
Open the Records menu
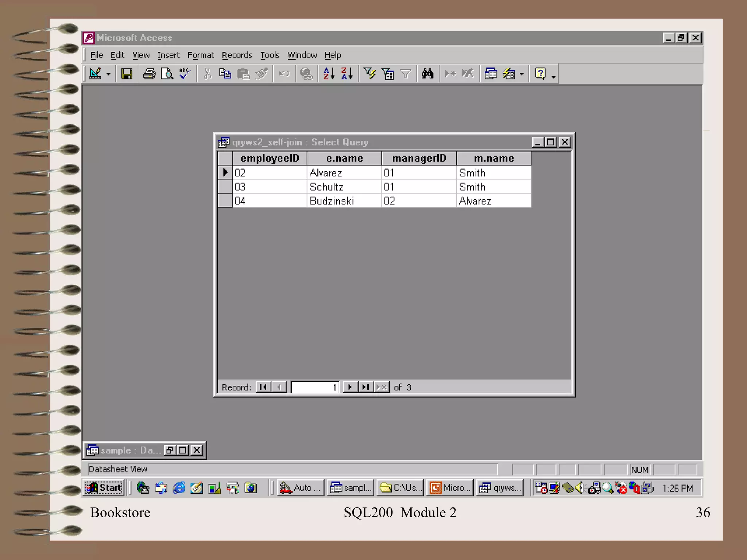coord(237,55)
